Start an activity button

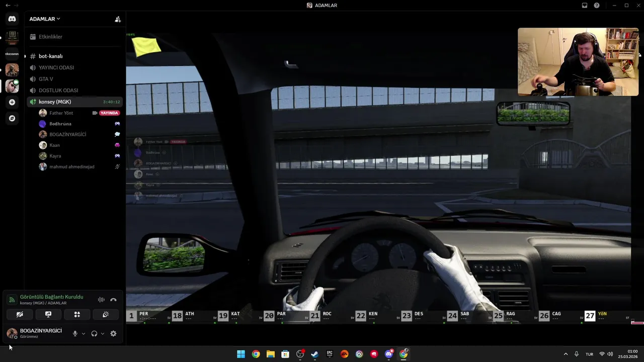[77, 314]
